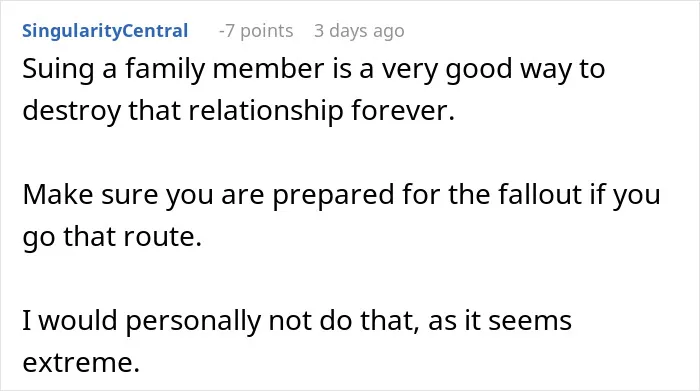This screenshot has width=700, height=391.
Task: Click the word 'destroy' in the comment
Action: 71,112
